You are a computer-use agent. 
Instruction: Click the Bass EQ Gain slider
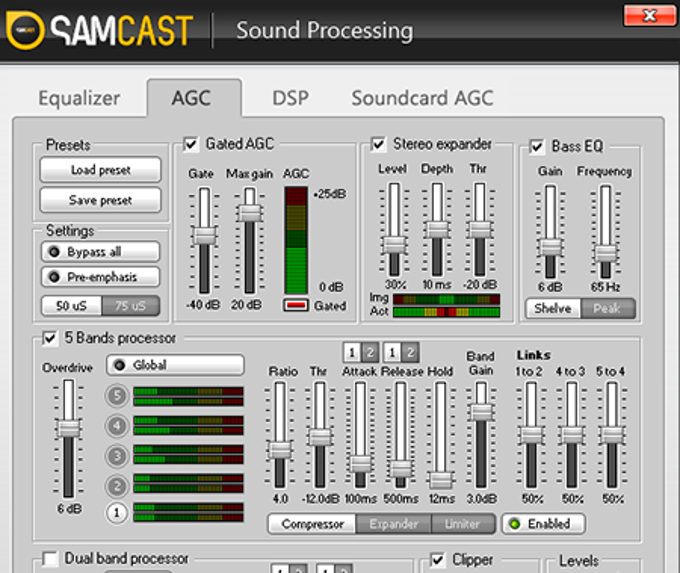point(550,247)
